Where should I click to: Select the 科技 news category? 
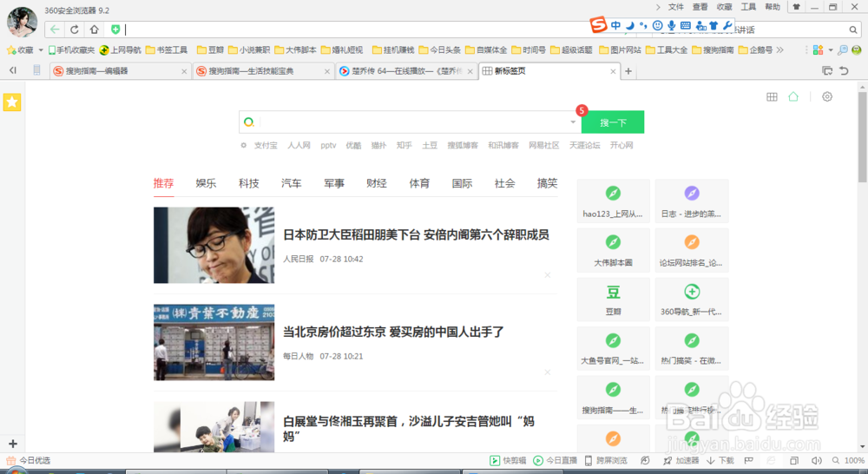point(248,183)
